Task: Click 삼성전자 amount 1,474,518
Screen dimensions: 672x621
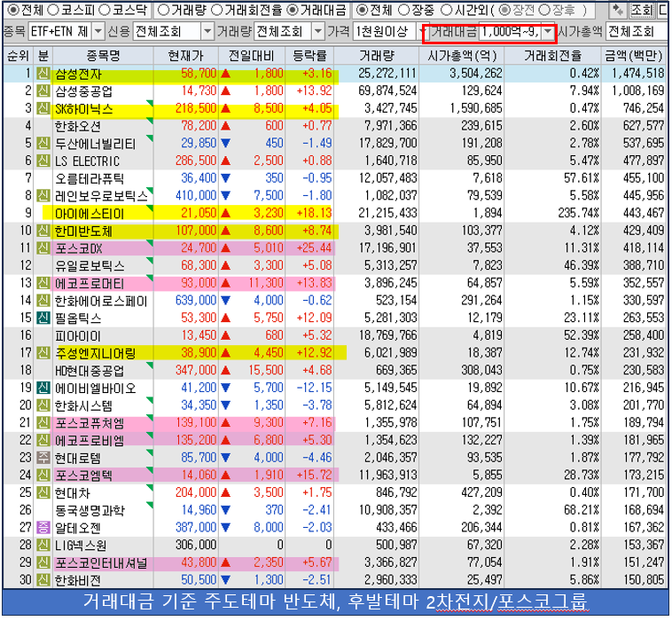Action: [x=637, y=74]
